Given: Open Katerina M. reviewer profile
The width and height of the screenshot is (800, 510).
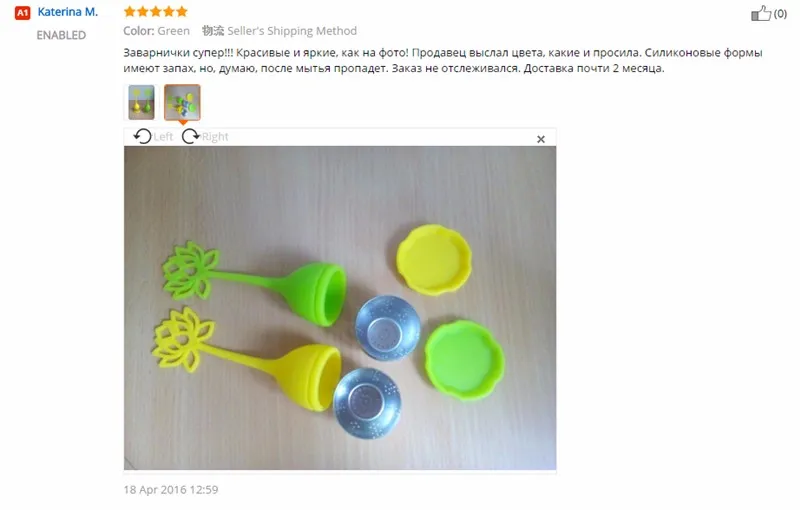Looking at the screenshot, I should (x=67, y=12).
